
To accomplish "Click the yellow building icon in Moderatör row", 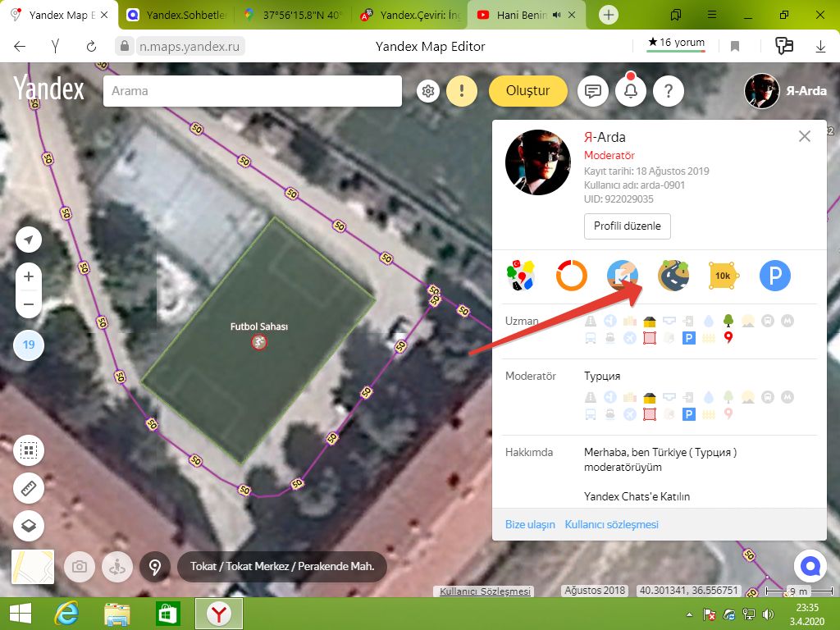I will (650, 398).
